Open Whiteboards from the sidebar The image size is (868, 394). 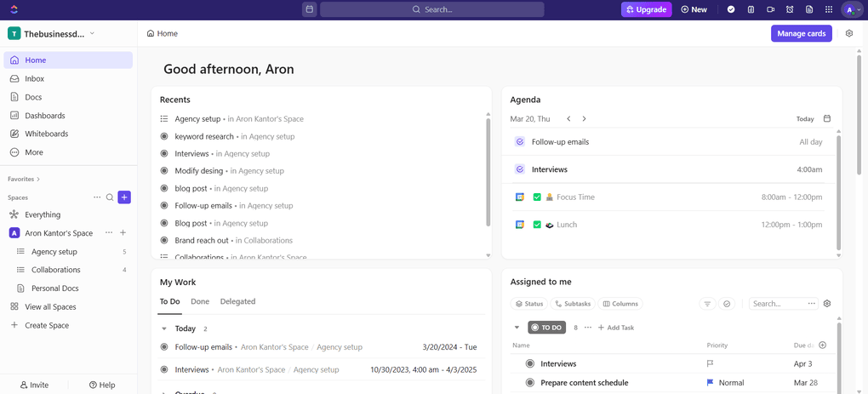(x=68, y=134)
